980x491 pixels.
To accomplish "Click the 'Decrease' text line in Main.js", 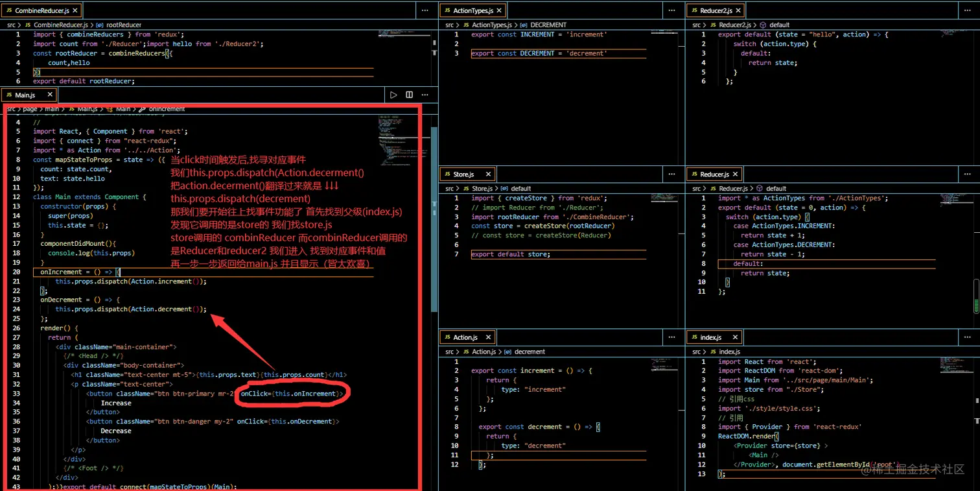I will tap(116, 431).
